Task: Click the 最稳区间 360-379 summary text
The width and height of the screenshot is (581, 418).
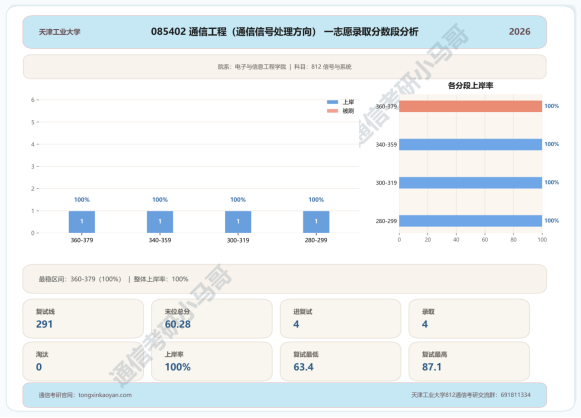Action: pyautogui.click(x=80, y=279)
